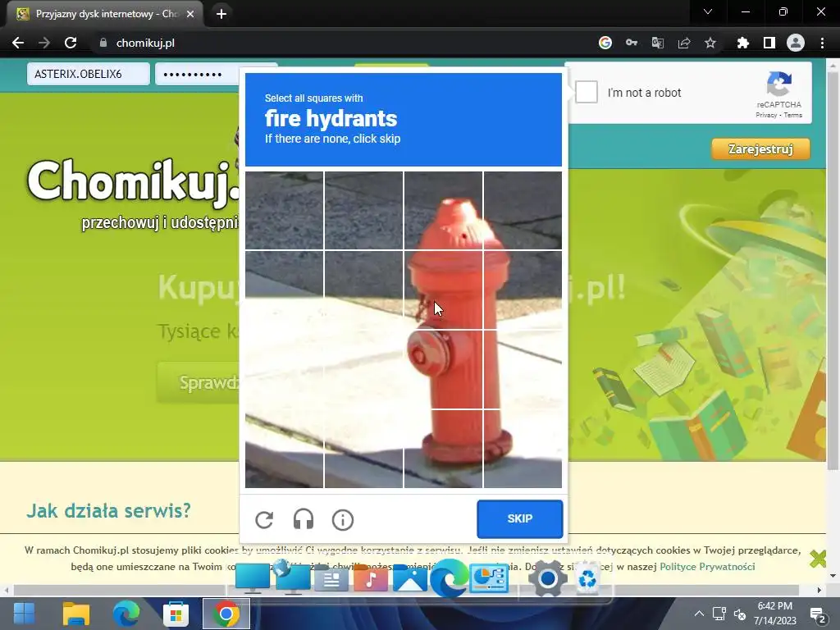Viewport: 840px width, 630px height.
Task: Open the Windows Start menu
Action: pos(24,614)
